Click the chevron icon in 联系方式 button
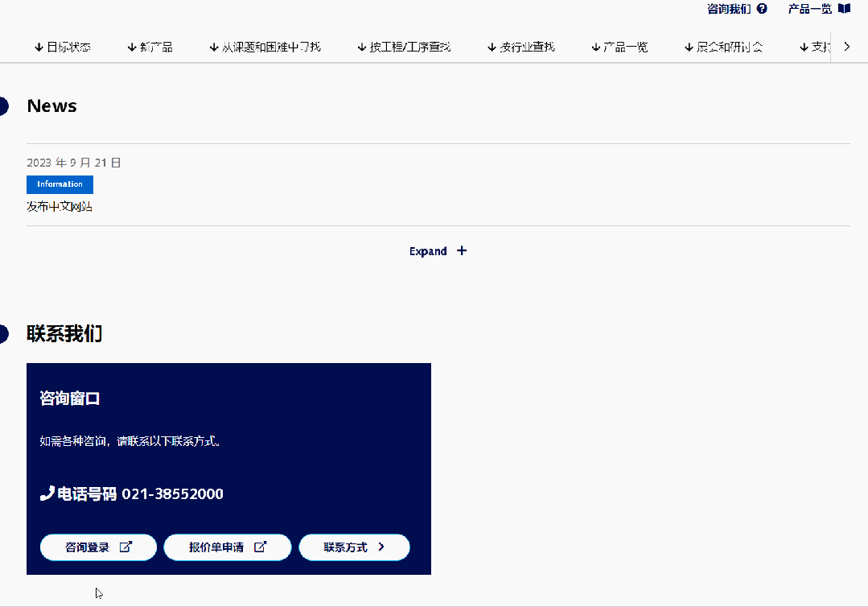 [x=381, y=547]
